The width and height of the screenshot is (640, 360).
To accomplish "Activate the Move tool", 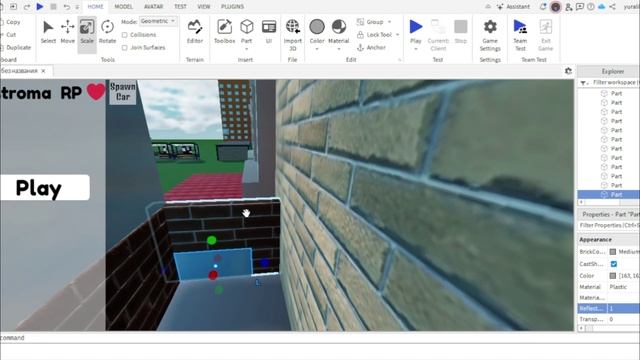I will point(67,31).
